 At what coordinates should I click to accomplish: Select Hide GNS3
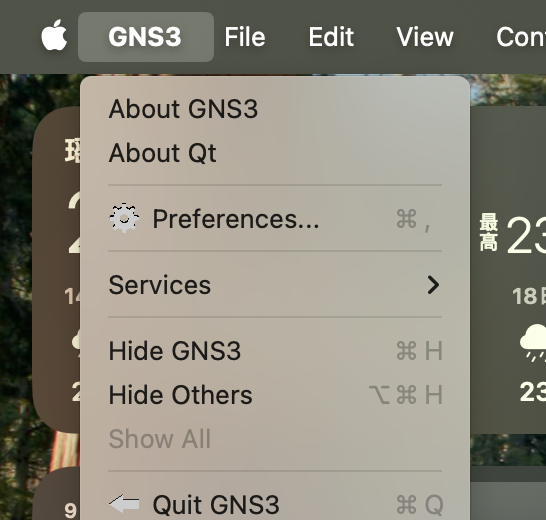275,351
